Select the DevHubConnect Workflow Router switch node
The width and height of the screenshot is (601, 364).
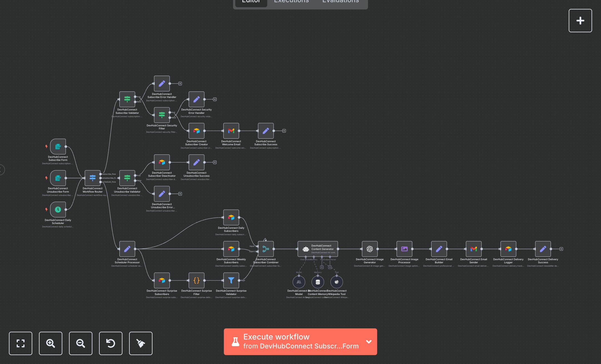point(92,178)
